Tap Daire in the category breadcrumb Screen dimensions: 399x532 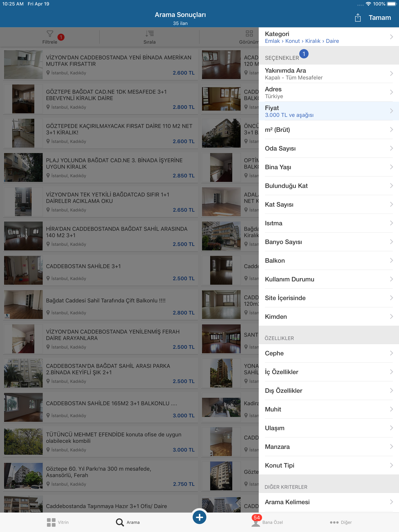(x=332, y=41)
